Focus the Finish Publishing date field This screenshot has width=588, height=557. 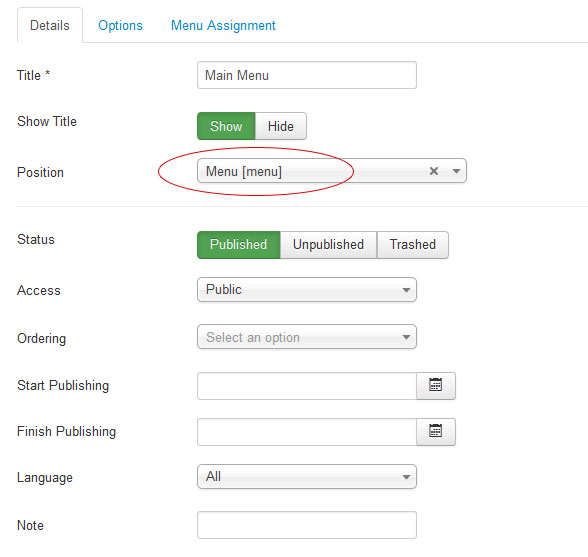(x=307, y=432)
